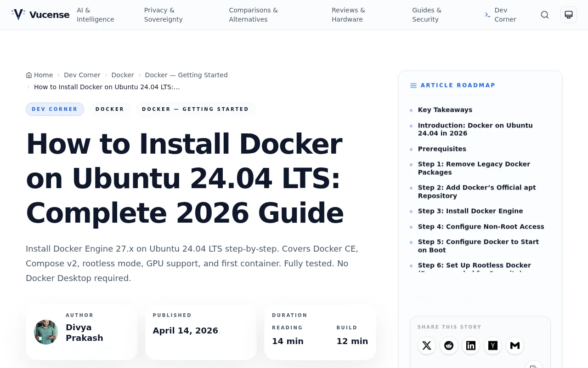Screen dimensions: 588x368
Task: Go to Home breadcrumb link
Action: pos(40,75)
